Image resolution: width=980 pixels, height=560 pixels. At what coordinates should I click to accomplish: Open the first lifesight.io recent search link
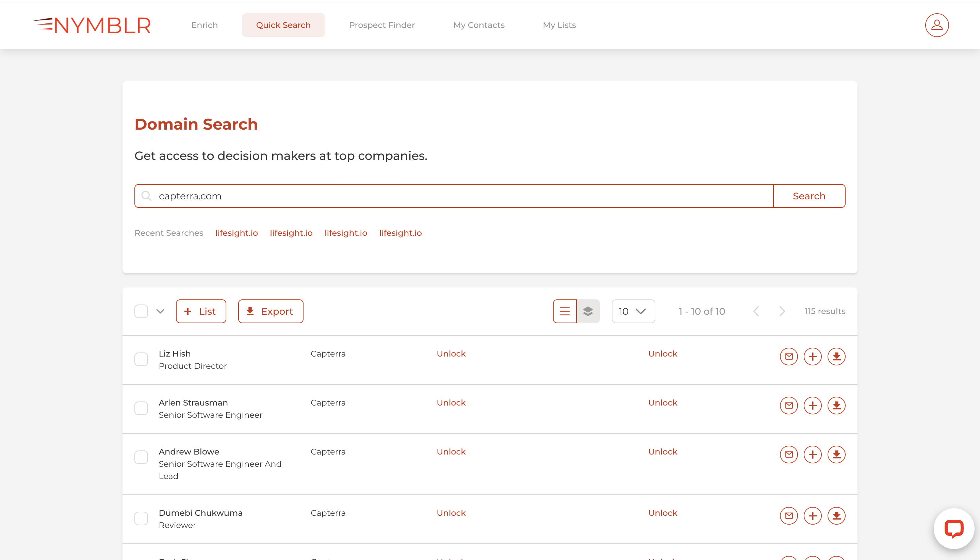(236, 233)
